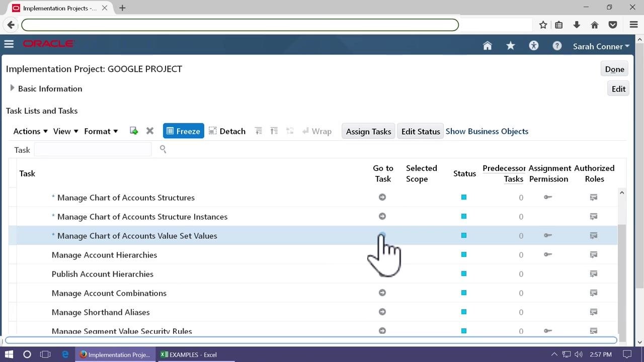Screen dimensions: 644x362
Task: Open authorized roles for Publish Account Hierarchies
Action: (594, 274)
